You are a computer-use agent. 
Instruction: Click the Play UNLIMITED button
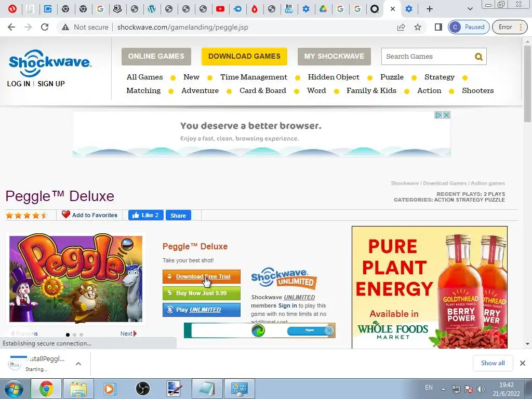(202, 310)
